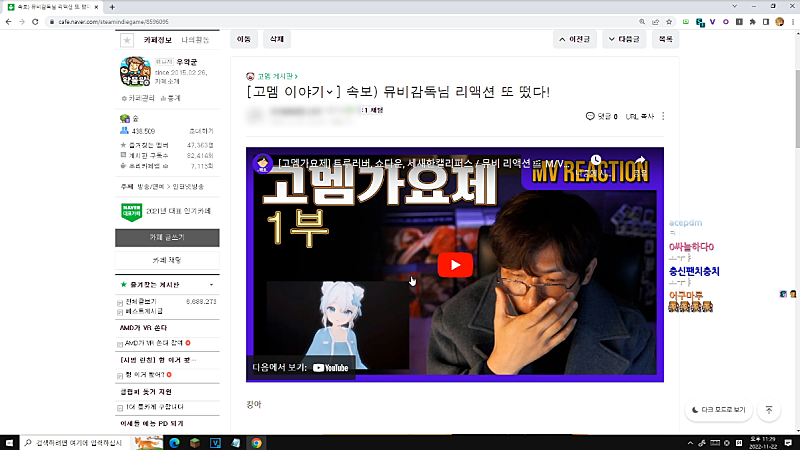Close the current browser tab
This screenshot has height=450, width=800.
point(96,7)
